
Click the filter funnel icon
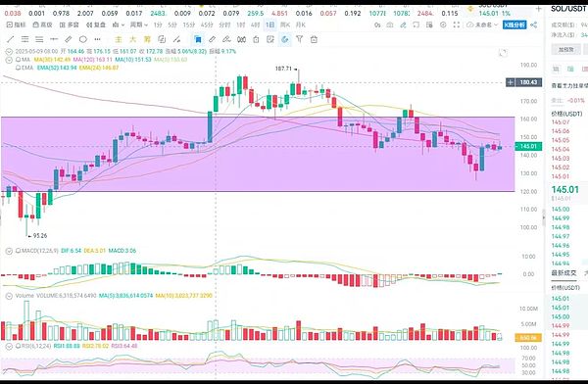[x=299, y=39]
